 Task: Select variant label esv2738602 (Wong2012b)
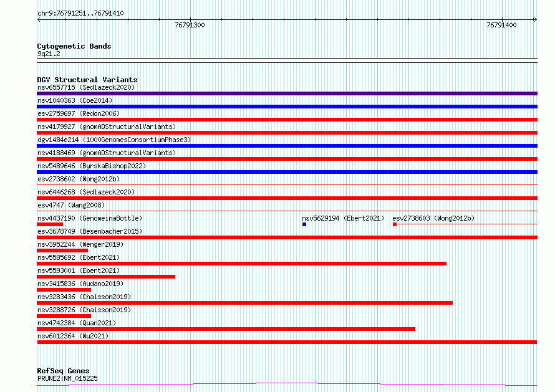(79, 179)
